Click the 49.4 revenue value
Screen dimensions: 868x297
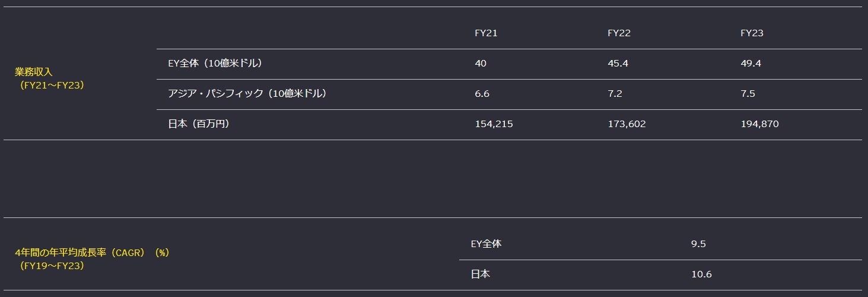(751, 63)
